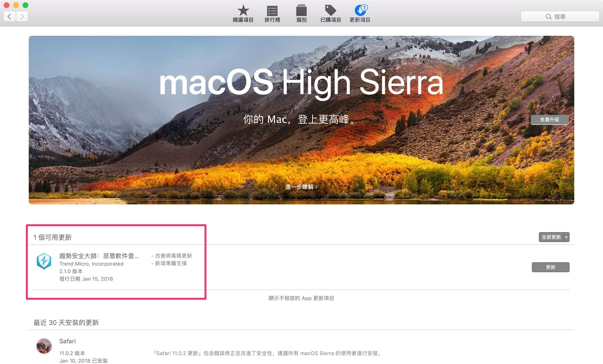603x364 pixels.
Task: Click the 改善病毒碼更新 release note
Action: click(x=172, y=256)
